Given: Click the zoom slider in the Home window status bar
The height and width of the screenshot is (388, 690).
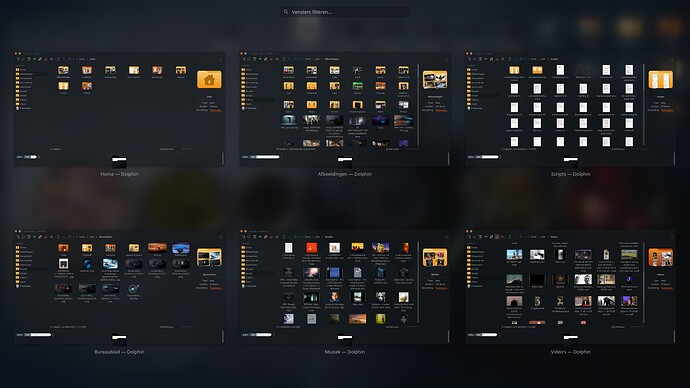Looking at the screenshot, I should point(31,157).
